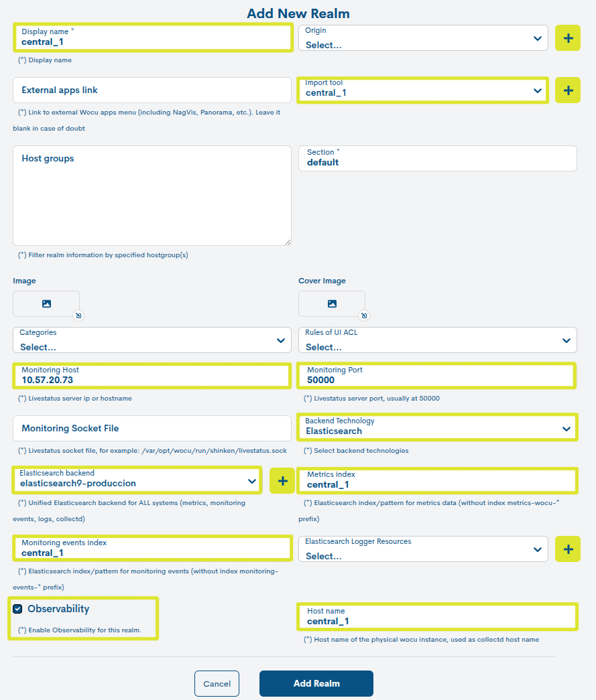596x700 pixels.
Task: Open the Rules of UI ACL dropdown
Action: pos(437,340)
